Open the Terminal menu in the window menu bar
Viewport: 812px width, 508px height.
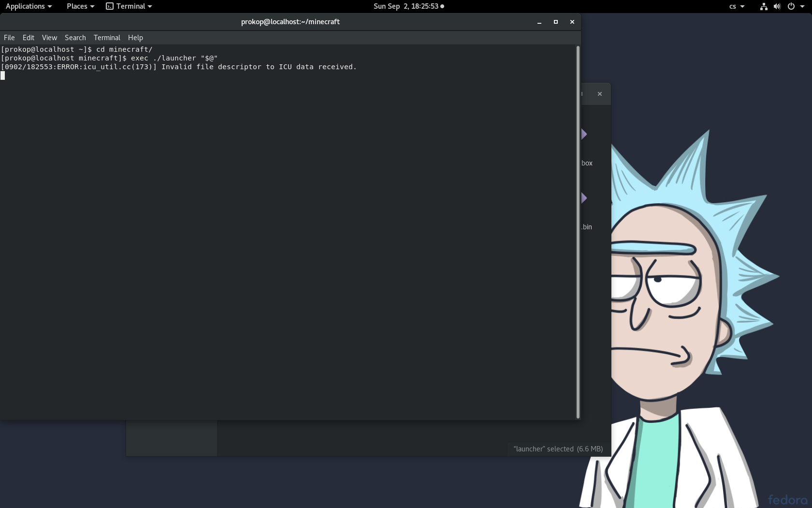pyautogui.click(x=107, y=38)
